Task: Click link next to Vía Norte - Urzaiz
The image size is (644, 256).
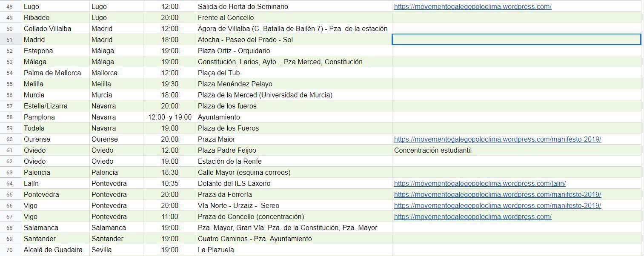Action: point(497,206)
